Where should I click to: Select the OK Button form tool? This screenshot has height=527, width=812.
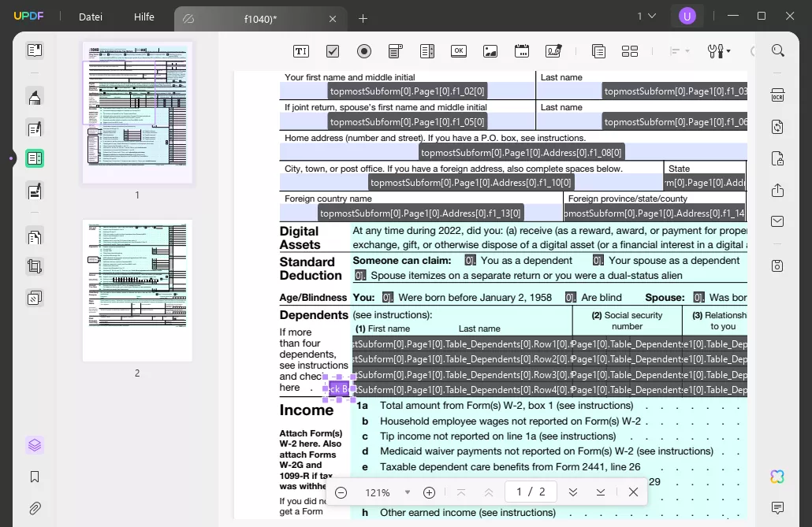tap(459, 50)
